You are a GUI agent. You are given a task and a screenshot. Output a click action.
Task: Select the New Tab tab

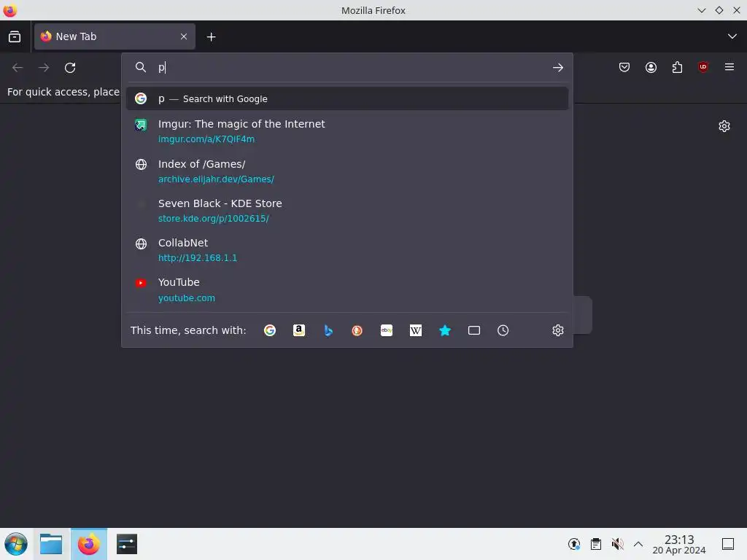115,36
